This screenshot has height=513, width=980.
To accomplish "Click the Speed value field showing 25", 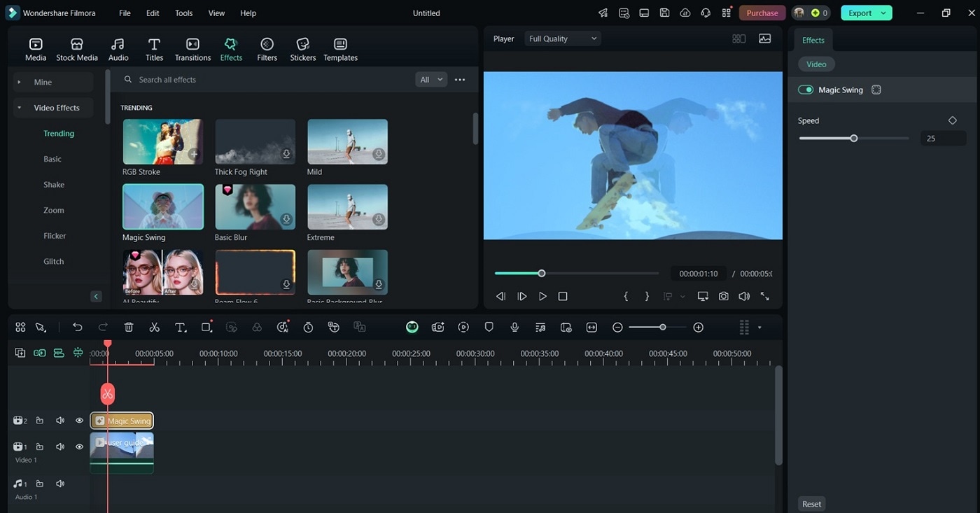I will [x=942, y=139].
